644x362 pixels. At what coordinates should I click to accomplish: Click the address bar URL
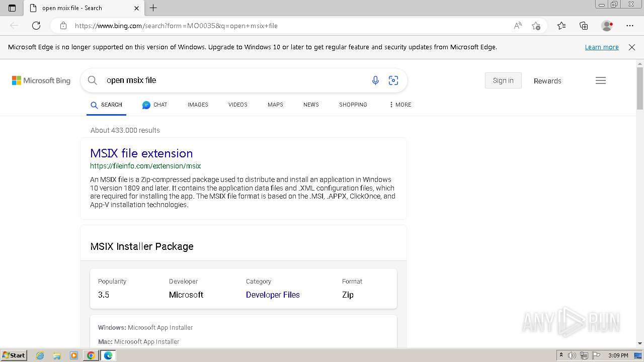176,26
